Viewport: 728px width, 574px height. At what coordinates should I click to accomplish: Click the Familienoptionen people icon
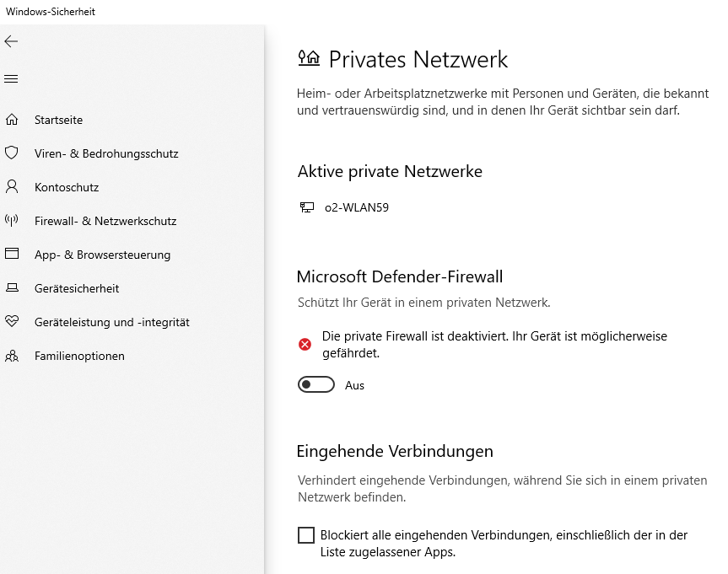point(12,356)
